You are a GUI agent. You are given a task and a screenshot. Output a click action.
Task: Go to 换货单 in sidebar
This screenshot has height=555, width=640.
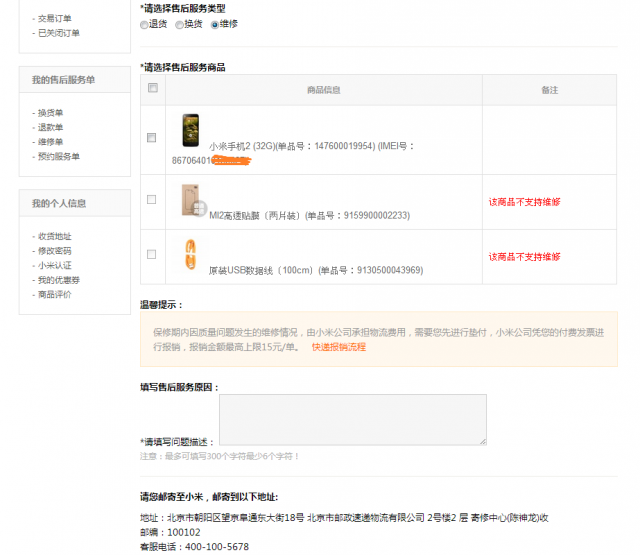pyautogui.click(x=51, y=113)
